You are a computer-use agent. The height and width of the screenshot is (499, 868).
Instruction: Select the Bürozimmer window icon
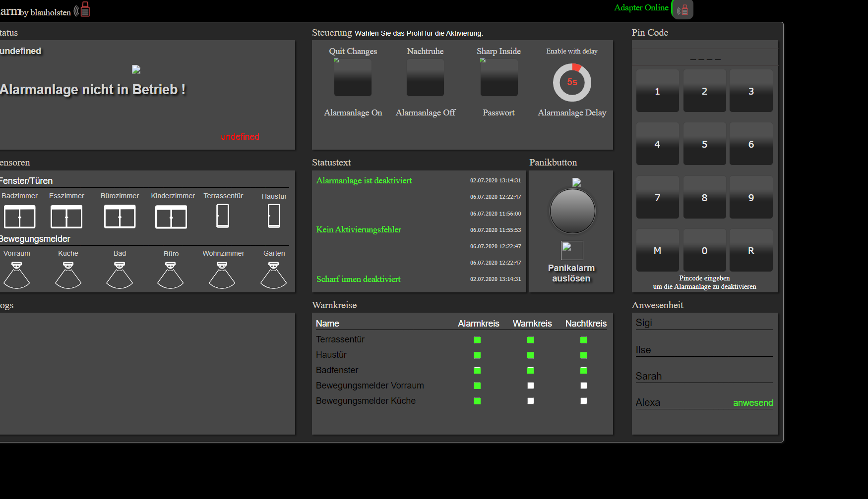[x=120, y=217]
